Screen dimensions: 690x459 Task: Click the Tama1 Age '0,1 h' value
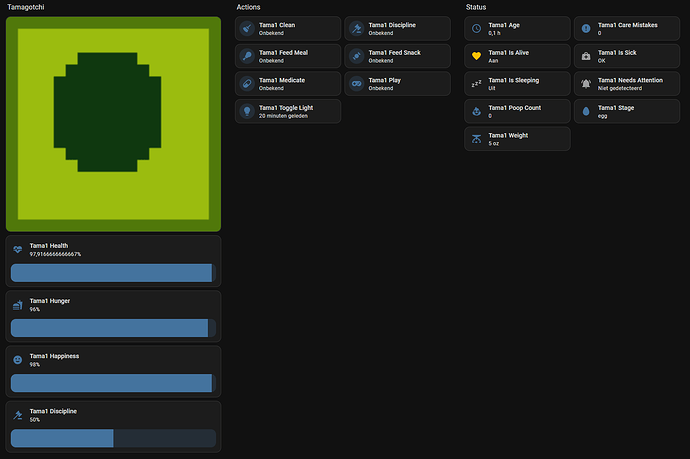[x=494, y=33]
